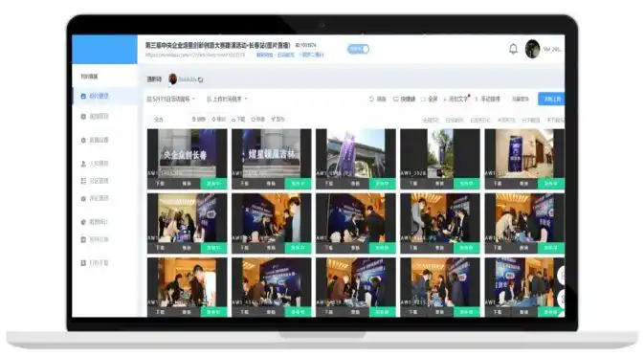Click the move icon in batch action row
The width and height of the screenshot is (644, 356).
(213, 119)
